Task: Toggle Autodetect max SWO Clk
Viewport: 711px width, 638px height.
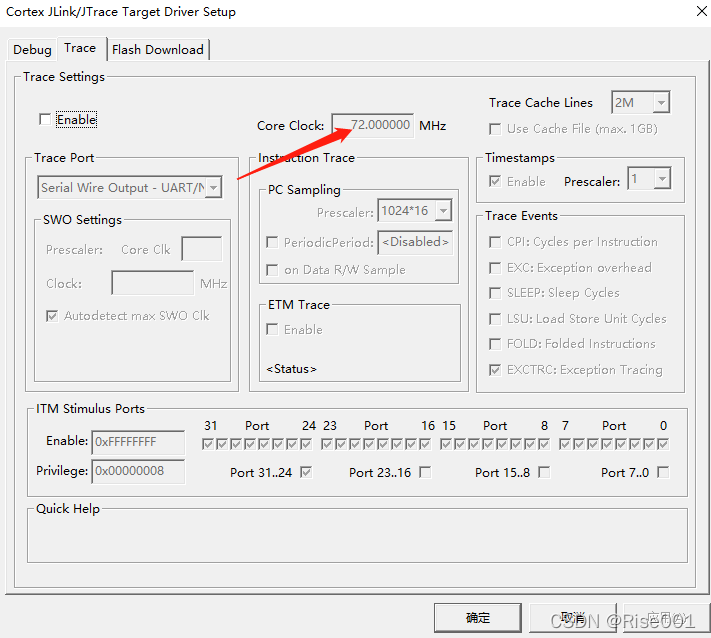Action: [52, 316]
